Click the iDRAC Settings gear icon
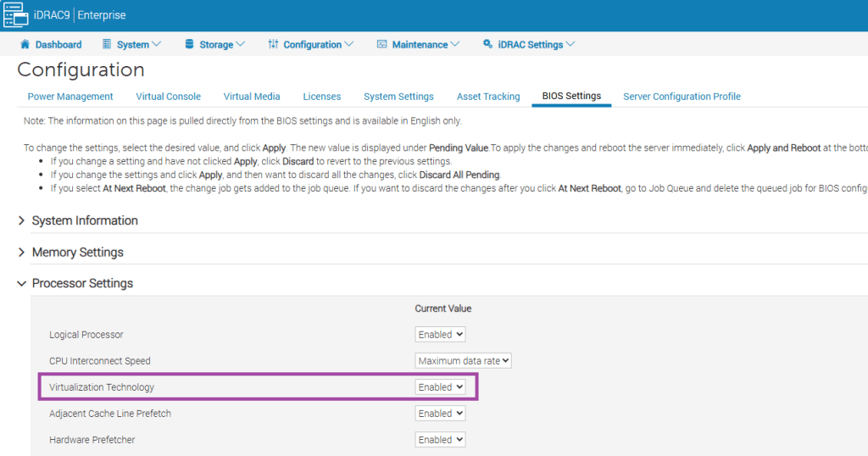 pyautogui.click(x=487, y=44)
